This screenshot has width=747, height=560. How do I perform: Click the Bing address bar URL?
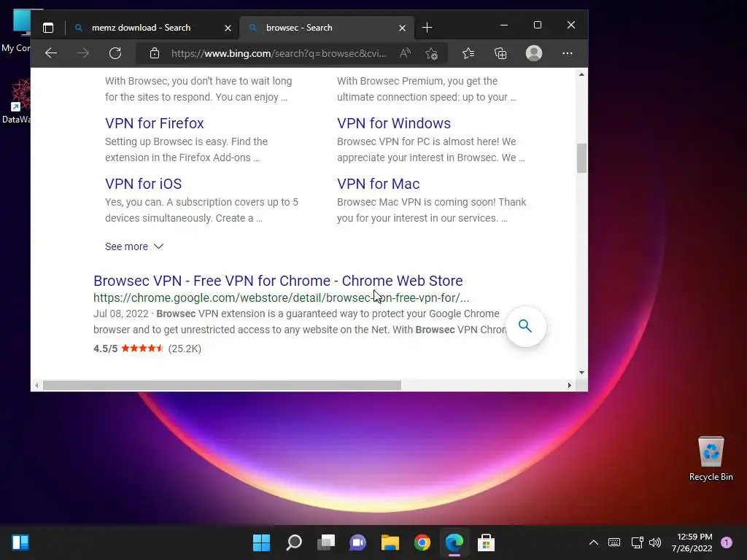[279, 53]
